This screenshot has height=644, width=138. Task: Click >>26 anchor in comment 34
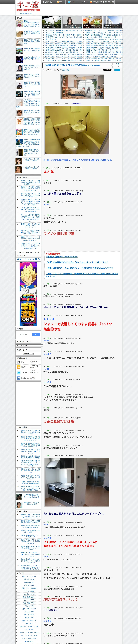click(47, 354)
